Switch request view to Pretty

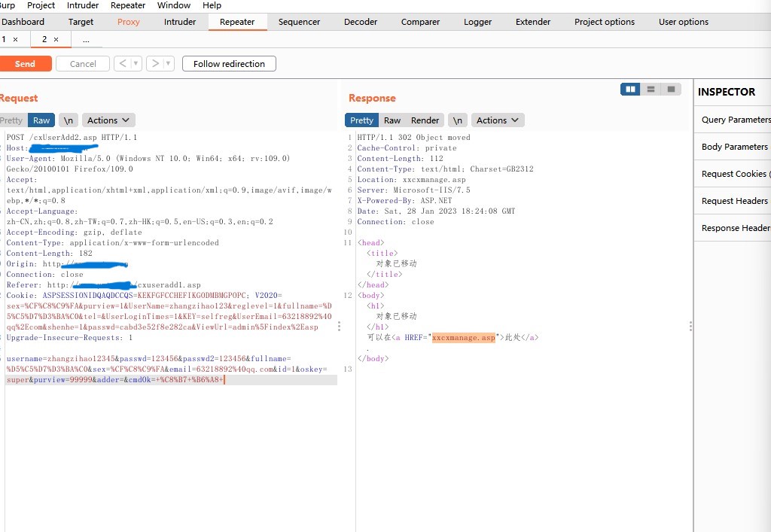pos(12,120)
